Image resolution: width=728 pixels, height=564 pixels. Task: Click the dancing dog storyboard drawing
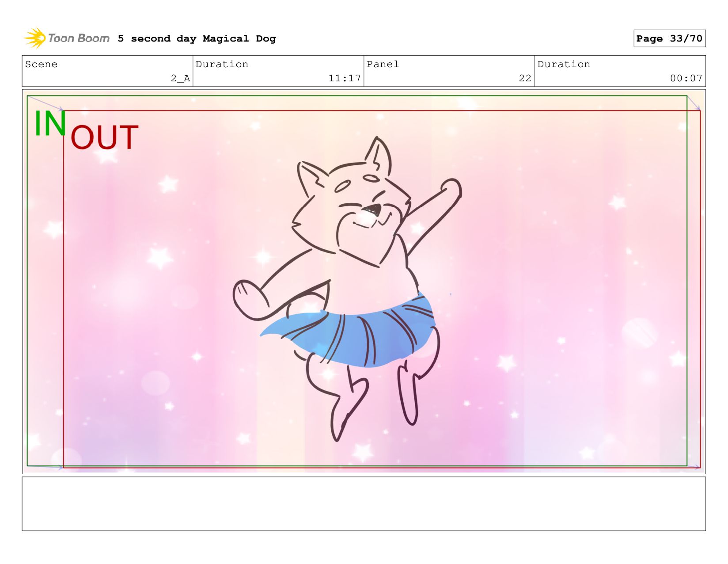pos(348,288)
